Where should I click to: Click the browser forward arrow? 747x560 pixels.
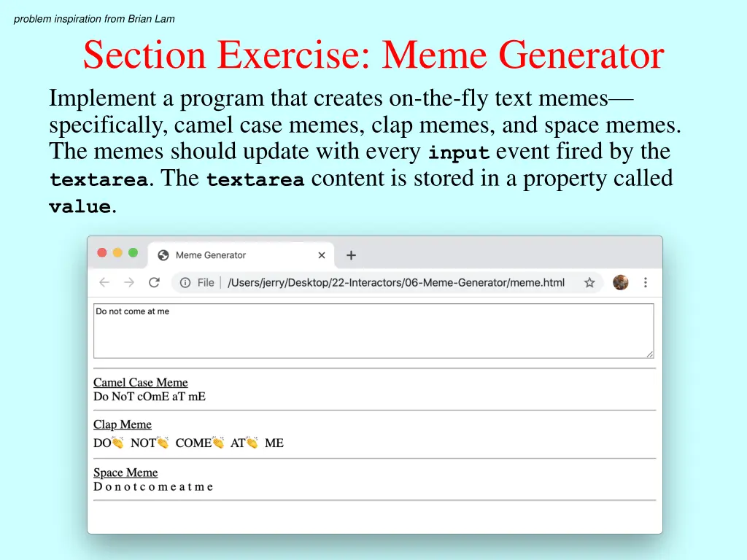(129, 283)
